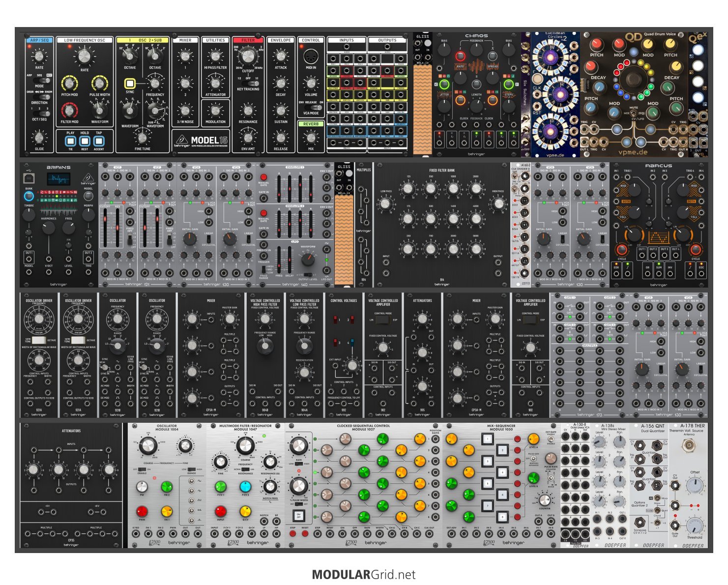Click the Brains waveform display screen

58,179
